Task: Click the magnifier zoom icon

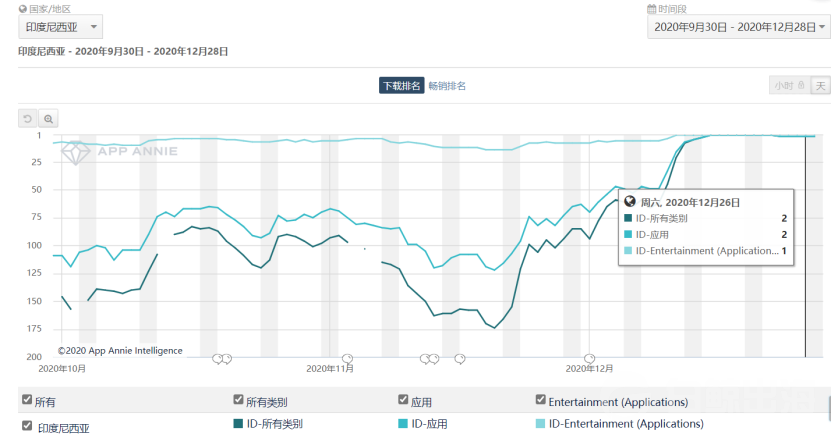Action: 48,118
